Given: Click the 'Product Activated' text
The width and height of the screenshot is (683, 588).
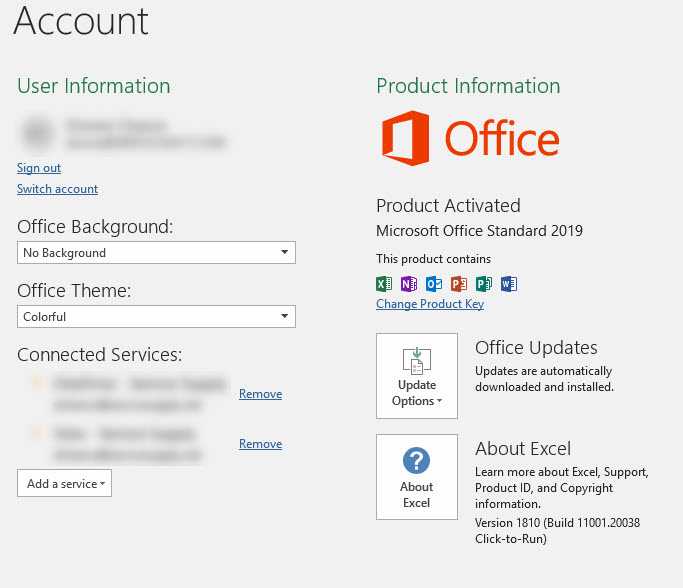Looking at the screenshot, I should coord(448,206).
